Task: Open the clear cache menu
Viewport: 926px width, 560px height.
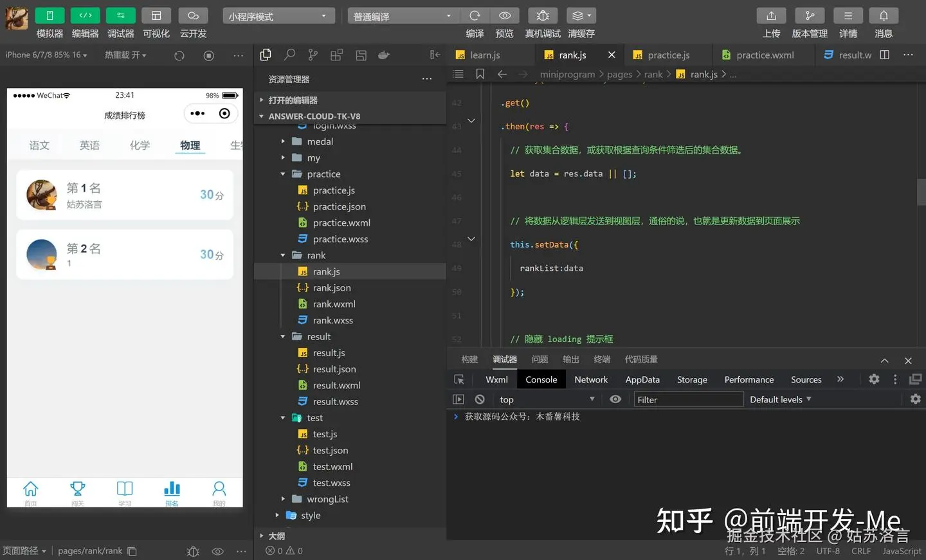Action: 581,16
